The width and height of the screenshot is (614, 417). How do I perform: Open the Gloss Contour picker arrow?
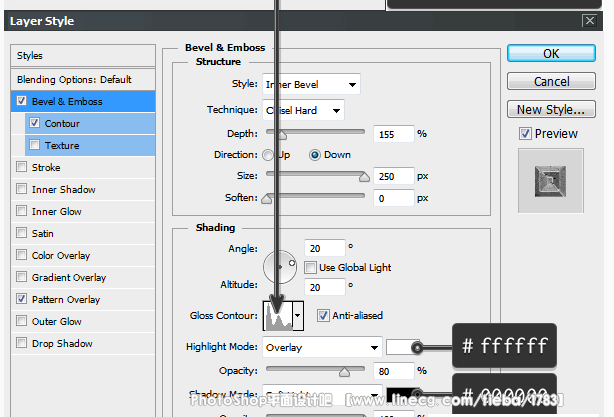pos(297,316)
